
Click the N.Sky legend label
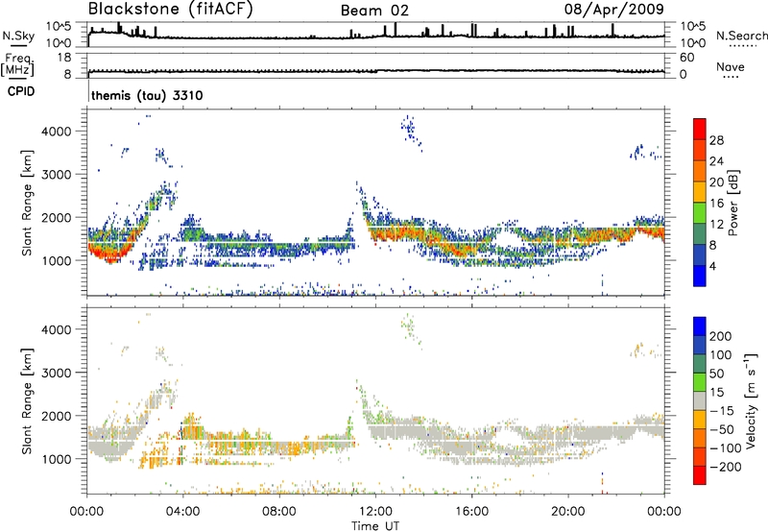pos(18,36)
